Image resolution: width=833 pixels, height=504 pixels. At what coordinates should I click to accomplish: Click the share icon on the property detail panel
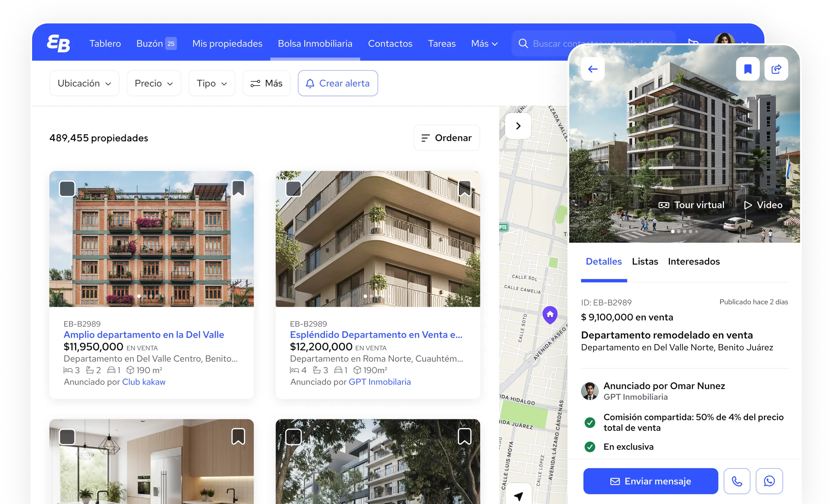(x=776, y=69)
